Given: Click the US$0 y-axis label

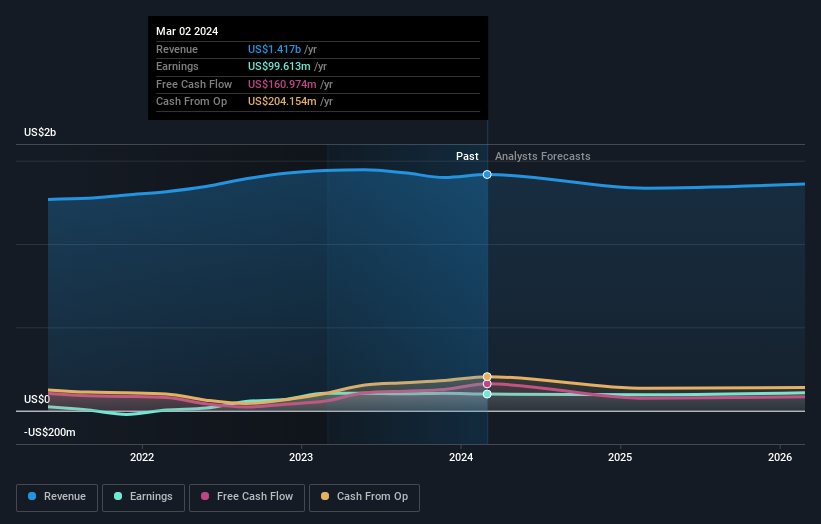Looking at the screenshot, I should (x=37, y=399).
